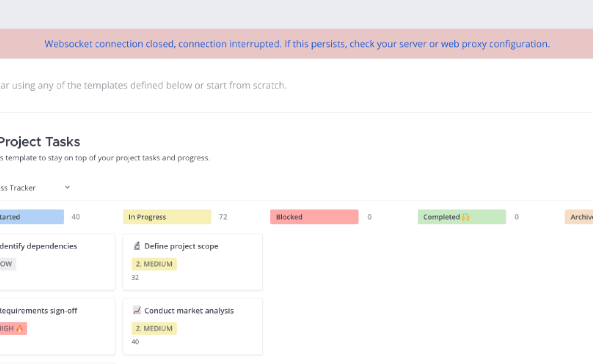Open the Define project scope card title
The image size is (593, 364).
point(181,246)
